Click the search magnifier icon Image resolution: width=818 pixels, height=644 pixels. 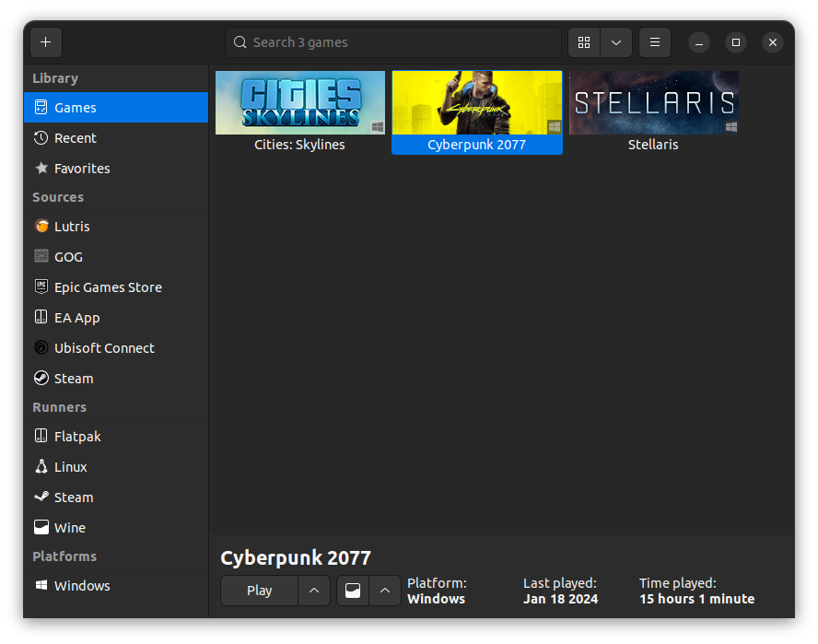240,42
